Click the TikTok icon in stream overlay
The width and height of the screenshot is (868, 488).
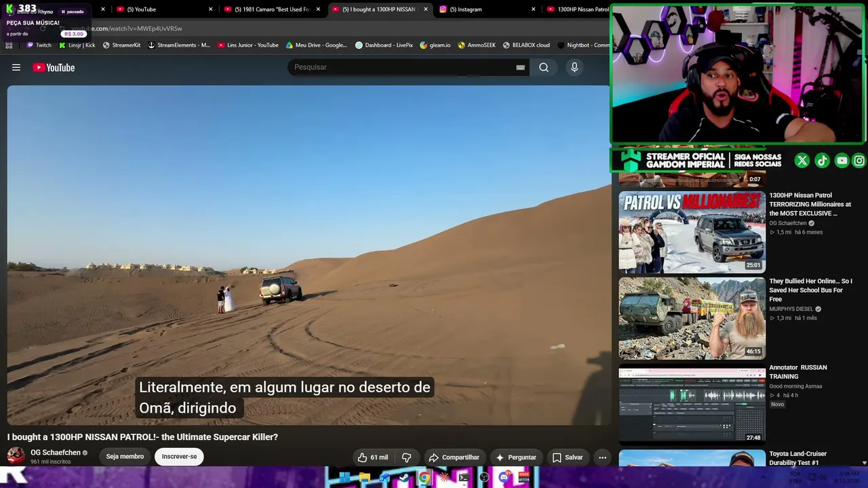click(x=822, y=161)
